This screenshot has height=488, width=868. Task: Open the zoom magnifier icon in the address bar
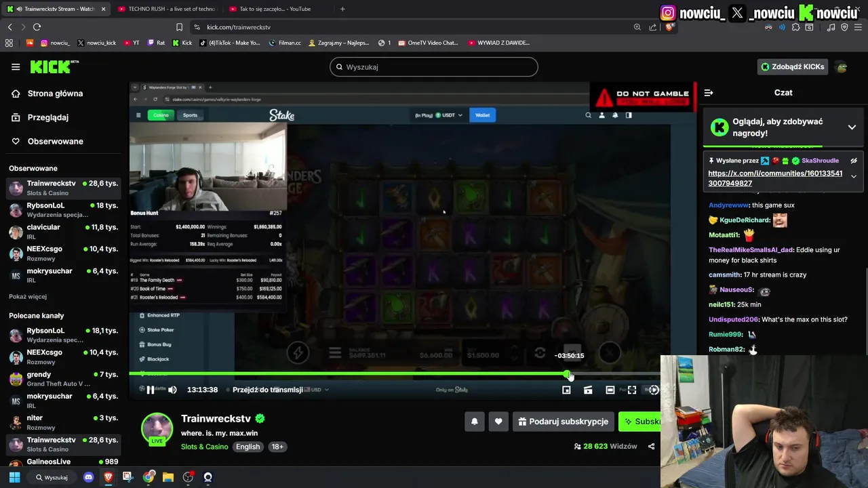637,27
